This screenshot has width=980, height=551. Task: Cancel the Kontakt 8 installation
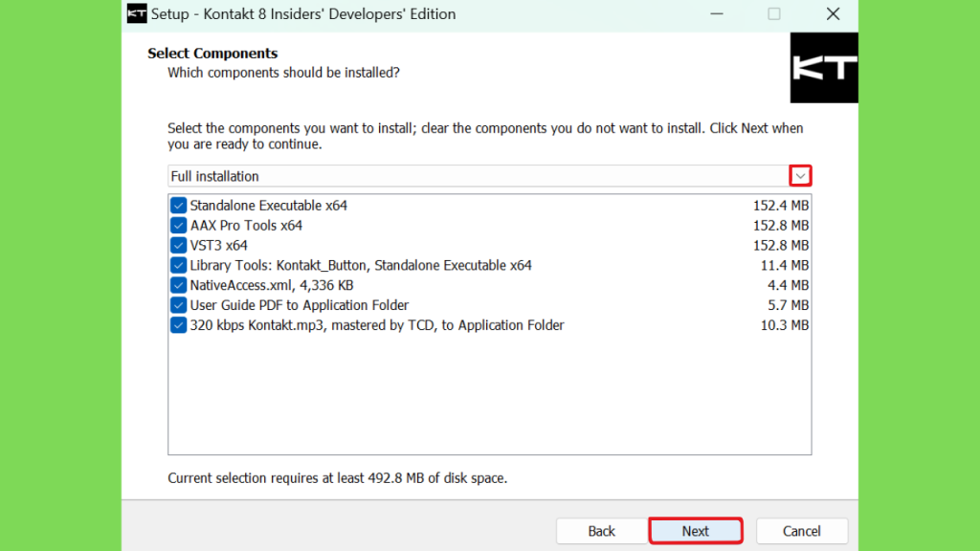click(802, 531)
